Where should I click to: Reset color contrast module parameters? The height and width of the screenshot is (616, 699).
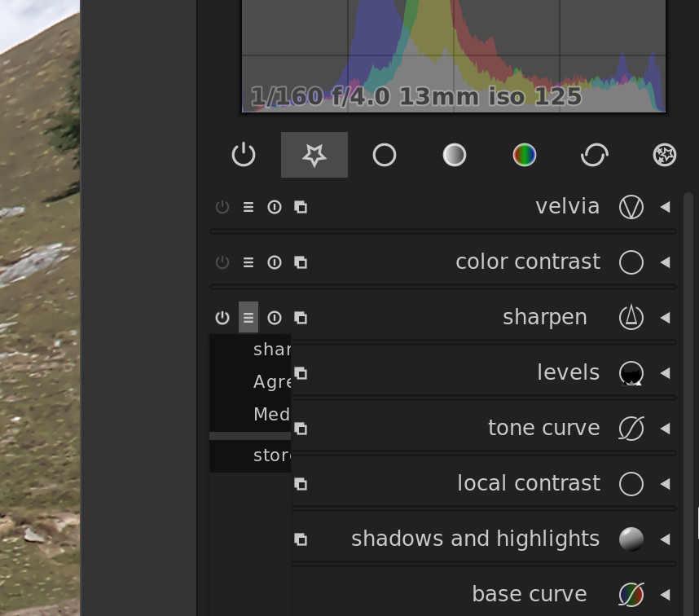(275, 262)
